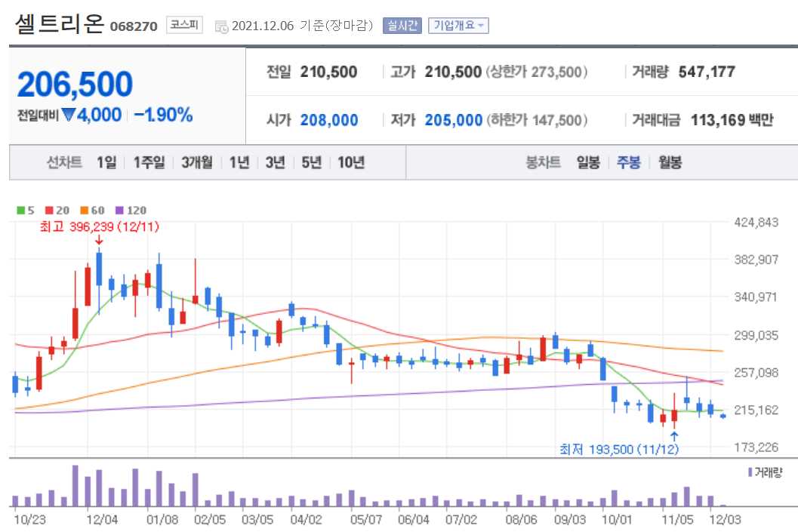Click the orange 60-day moving average legend icon
The height and width of the screenshot is (532, 798).
coord(83,211)
